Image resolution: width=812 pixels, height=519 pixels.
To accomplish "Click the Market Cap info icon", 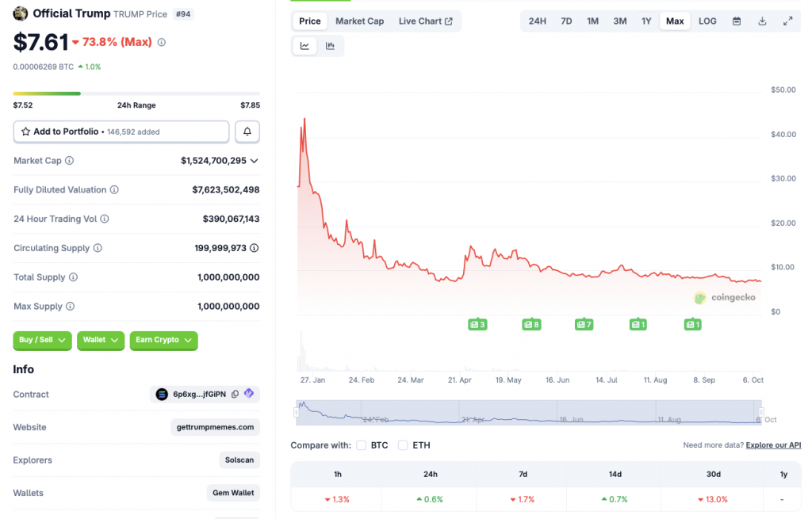I will pyautogui.click(x=70, y=161).
